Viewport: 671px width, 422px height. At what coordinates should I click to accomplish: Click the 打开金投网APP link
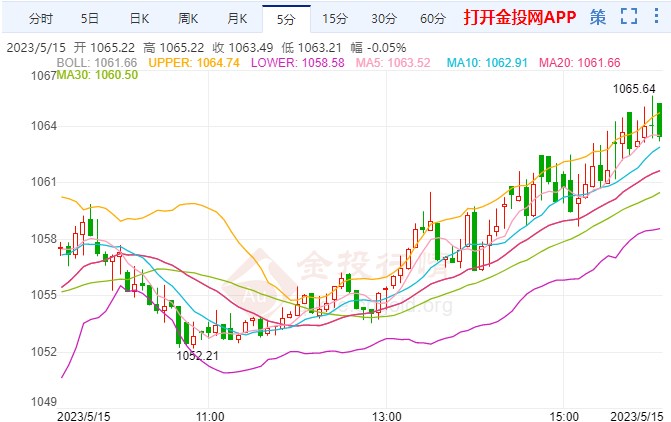pos(520,17)
